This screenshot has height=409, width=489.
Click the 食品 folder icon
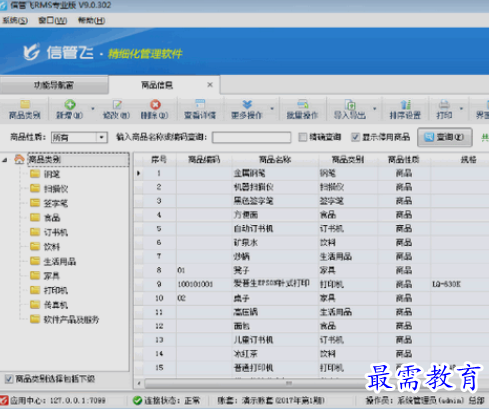(35, 217)
